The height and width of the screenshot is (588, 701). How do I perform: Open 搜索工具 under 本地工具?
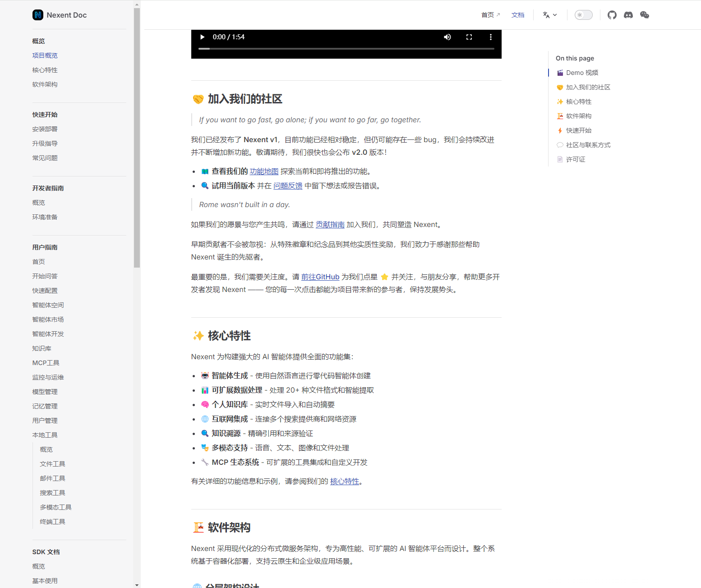[x=53, y=493]
